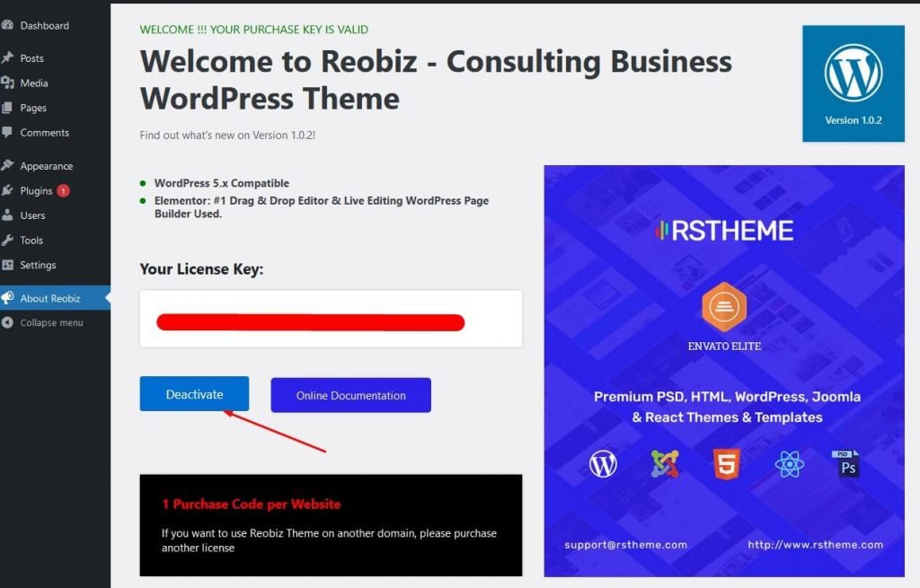Click the Media library icon
920x588 pixels.
[x=7, y=83]
